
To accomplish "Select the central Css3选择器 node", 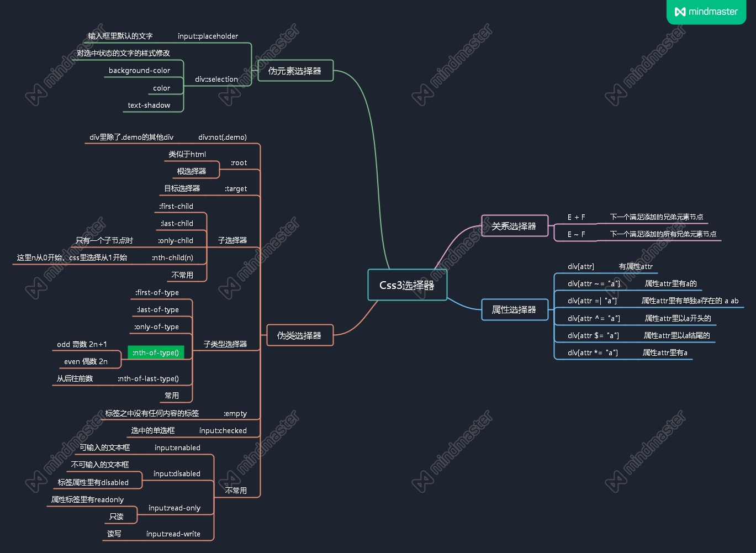I will click(x=407, y=285).
